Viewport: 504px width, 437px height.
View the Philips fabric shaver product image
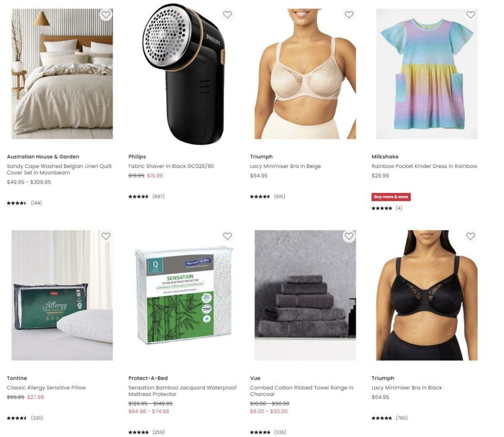click(x=184, y=74)
